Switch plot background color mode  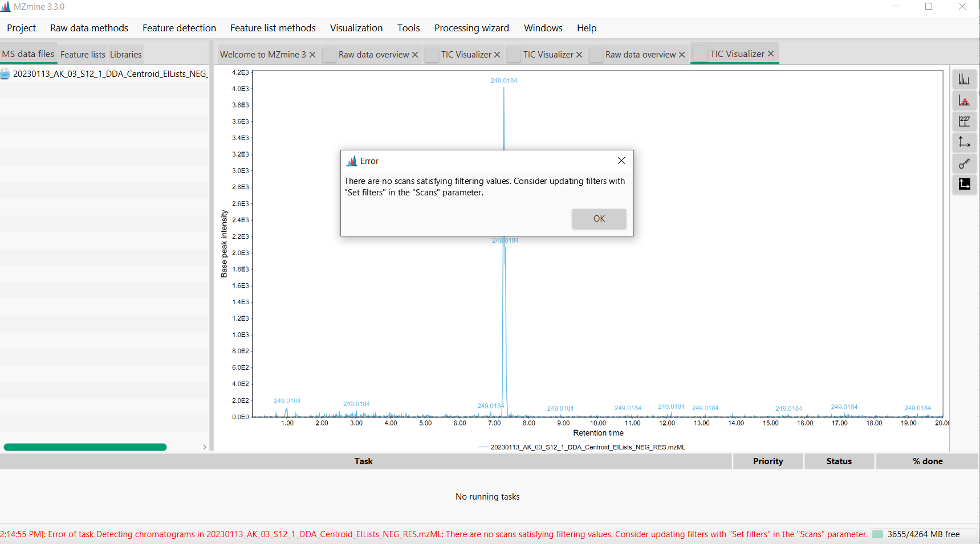(965, 185)
